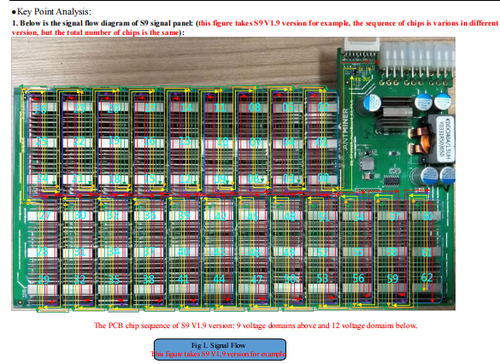The height and width of the screenshot is (364, 500).
Task: Click the Fig 1. Signal Flow caption box
Action: tap(220, 349)
